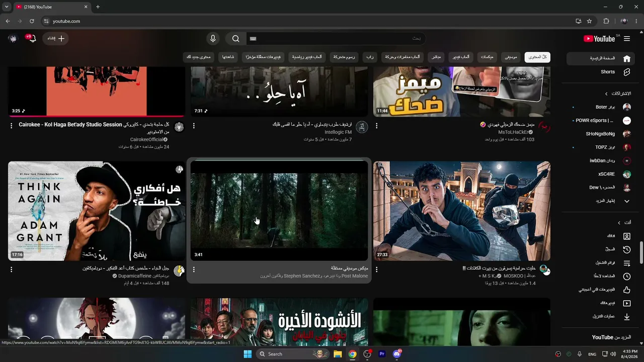The width and height of the screenshot is (644, 362).
Task: Open the iwbDan channel subscription
Action: pyautogui.click(x=602, y=161)
